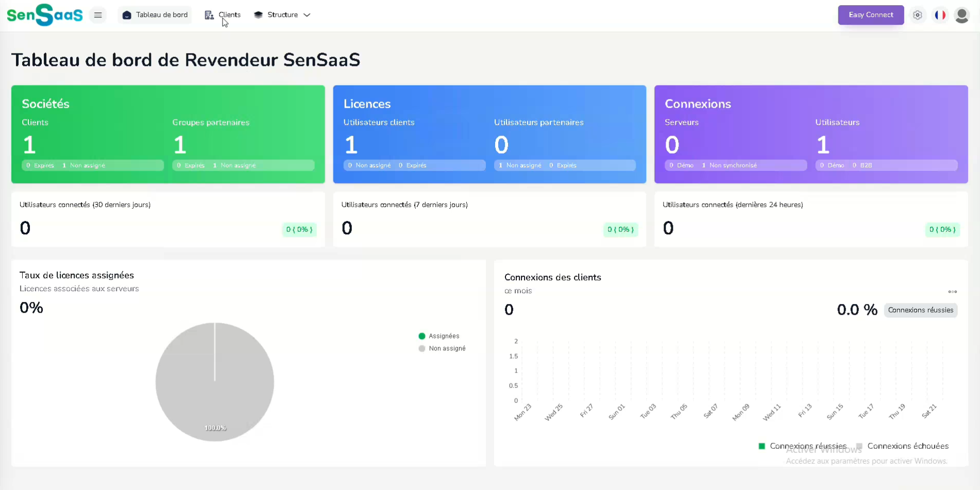Select Utilisateurs partenaires count

(501, 144)
